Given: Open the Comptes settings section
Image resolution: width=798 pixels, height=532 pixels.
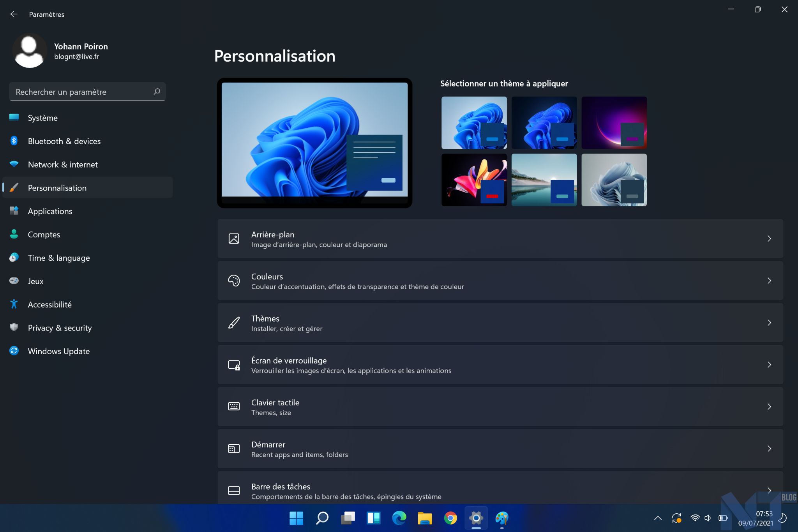Looking at the screenshot, I should coord(44,234).
